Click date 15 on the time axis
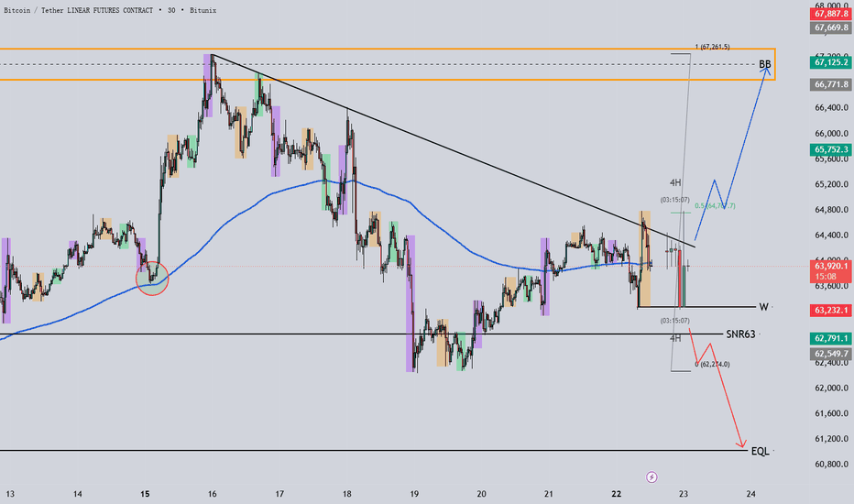854x504 pixels. 145,494
